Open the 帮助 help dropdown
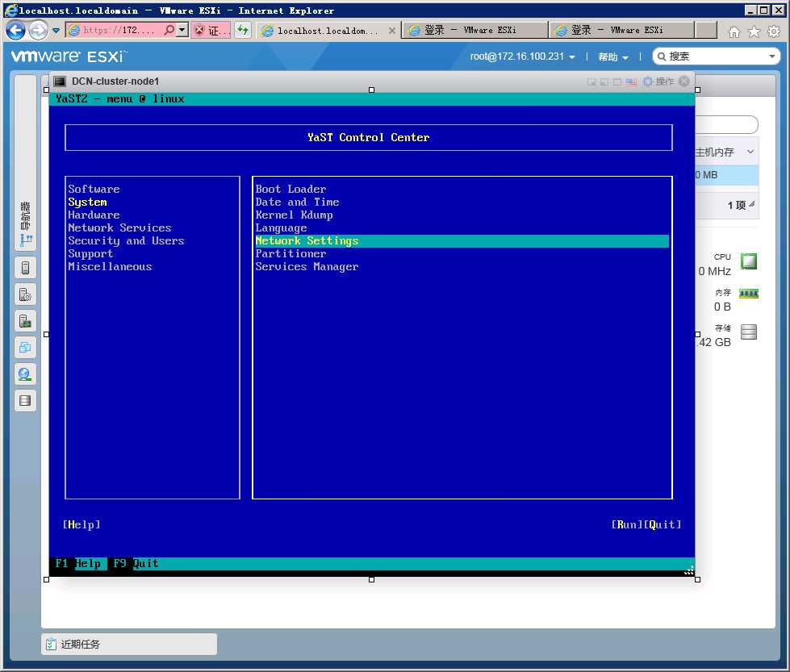This screenshot has height=672, width=790. (613, 57)
